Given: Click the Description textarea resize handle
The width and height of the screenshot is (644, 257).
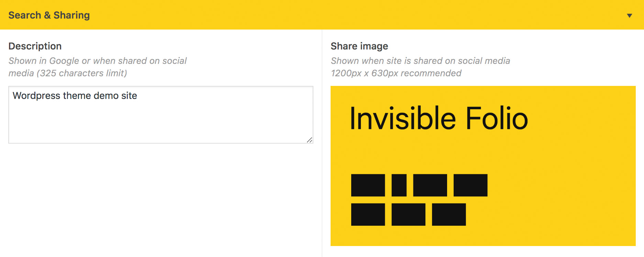Looking at the screenshot, I should 310,140.
